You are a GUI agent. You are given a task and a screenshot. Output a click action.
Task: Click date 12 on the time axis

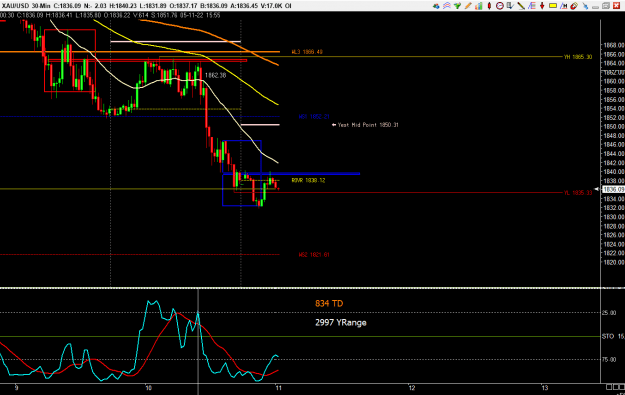[x=411, y=387]
